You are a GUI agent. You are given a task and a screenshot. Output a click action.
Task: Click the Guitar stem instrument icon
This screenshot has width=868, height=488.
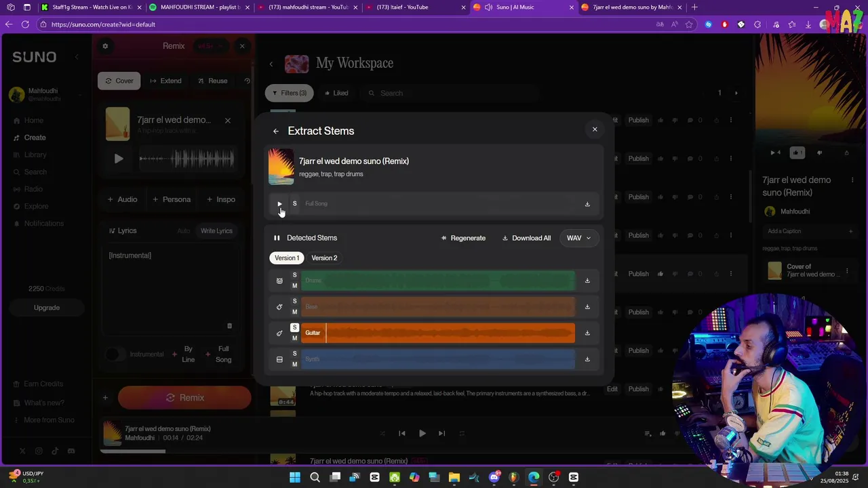pyautogui.click(x=279, y=333)
